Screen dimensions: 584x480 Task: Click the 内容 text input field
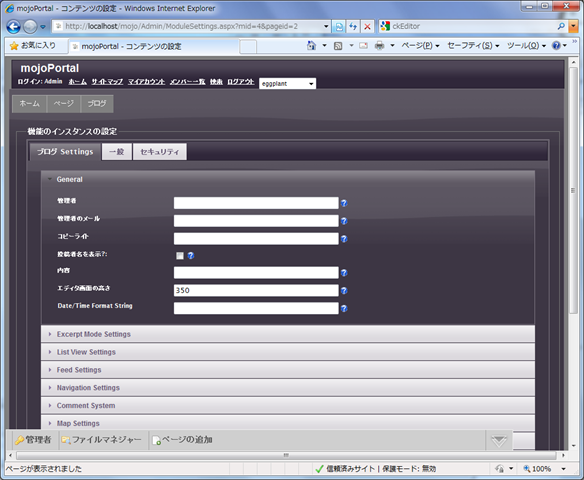click(256, 272)
